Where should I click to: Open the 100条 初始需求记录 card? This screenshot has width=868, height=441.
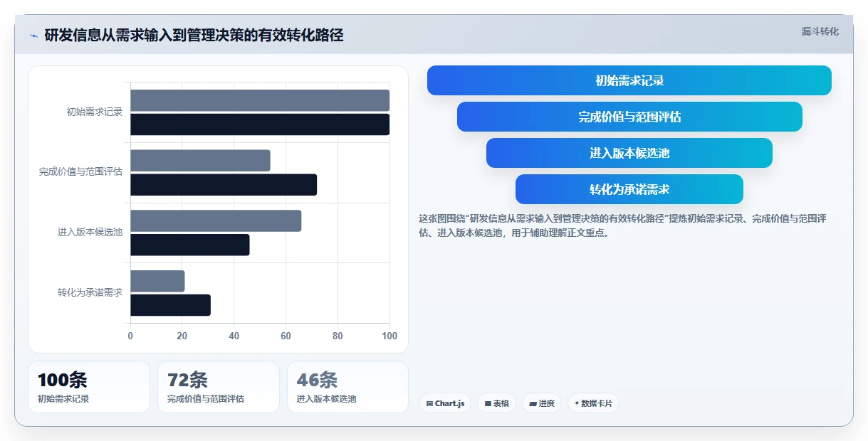(x=89, y=387)
